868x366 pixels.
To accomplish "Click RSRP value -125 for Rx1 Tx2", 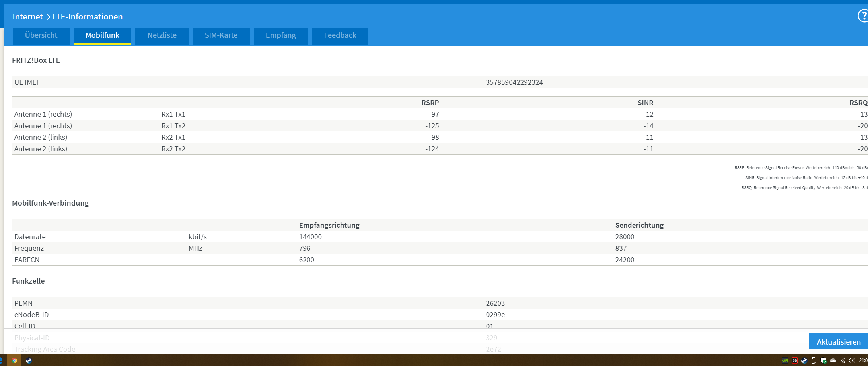I will click(x=432, y=126).
